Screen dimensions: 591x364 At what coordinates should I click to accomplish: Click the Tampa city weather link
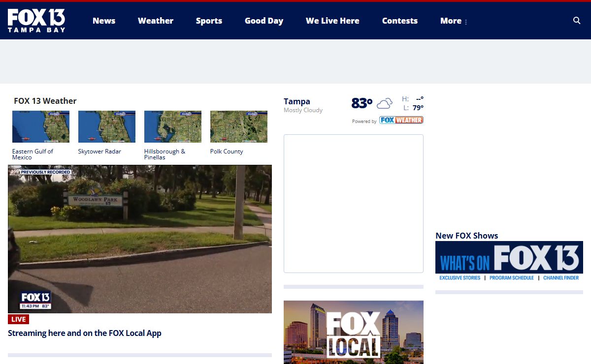(x=297, y=101)
